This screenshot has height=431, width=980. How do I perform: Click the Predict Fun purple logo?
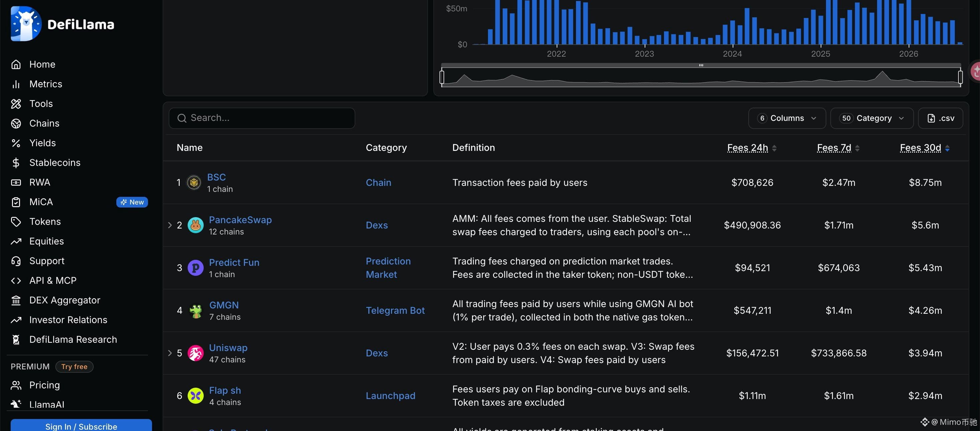click(x=196, y=268)
